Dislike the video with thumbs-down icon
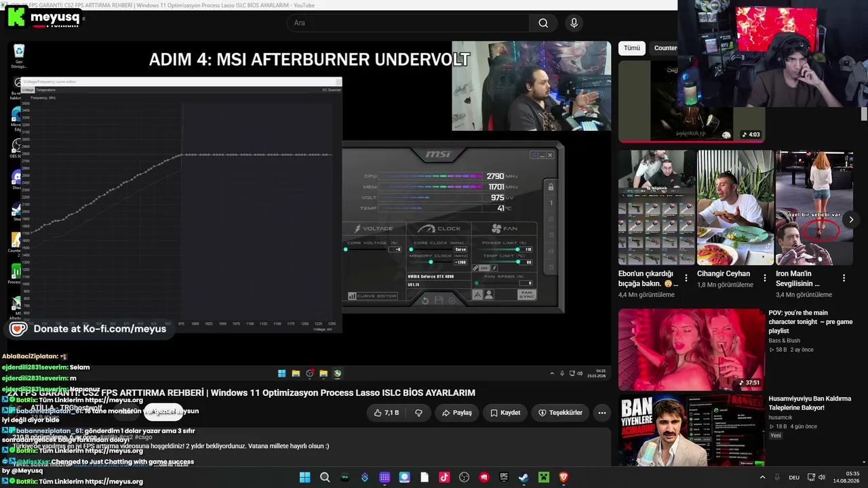868x488 pixels. coord(418,413)
